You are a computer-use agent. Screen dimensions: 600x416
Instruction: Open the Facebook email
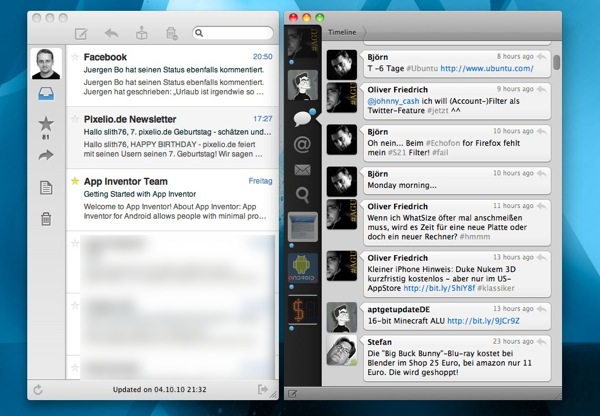click(172, 76)
